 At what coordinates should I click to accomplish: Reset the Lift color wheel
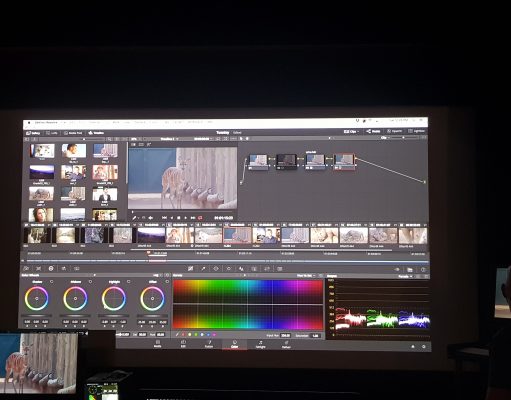(52, 282)
